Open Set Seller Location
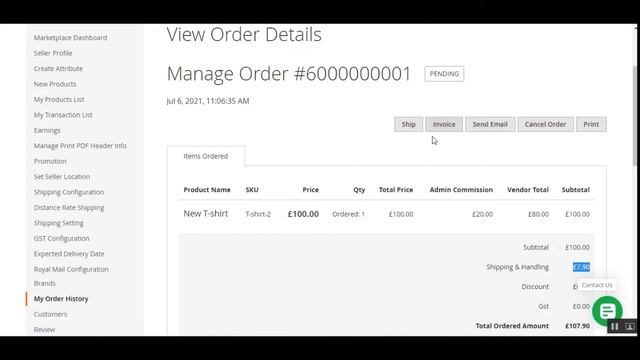 (62, 177)
